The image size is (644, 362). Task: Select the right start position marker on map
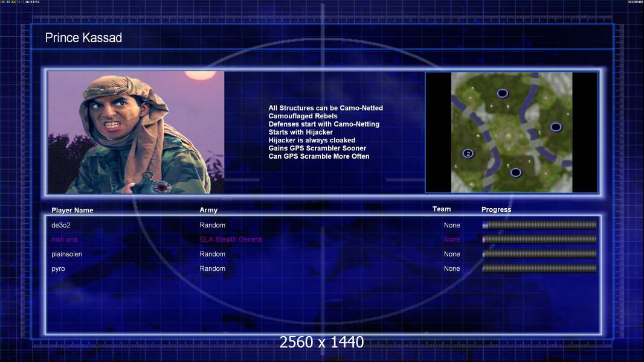click(556, 127)
